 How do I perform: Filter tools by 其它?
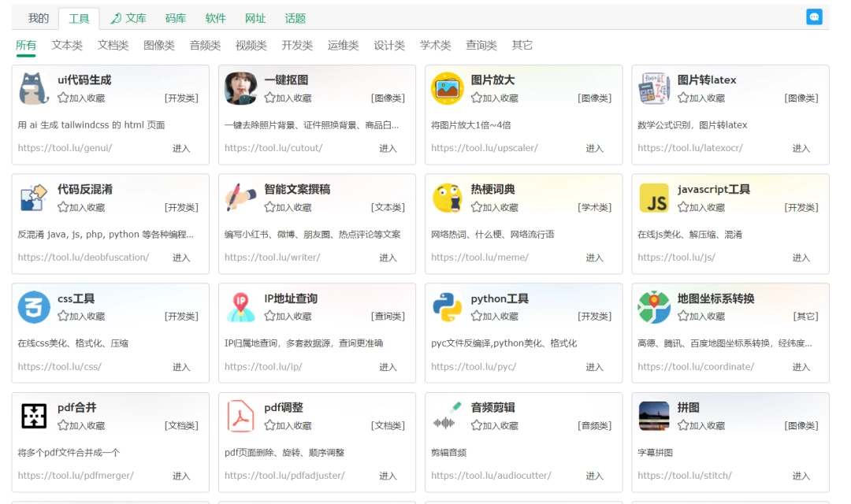click(522, 46)
